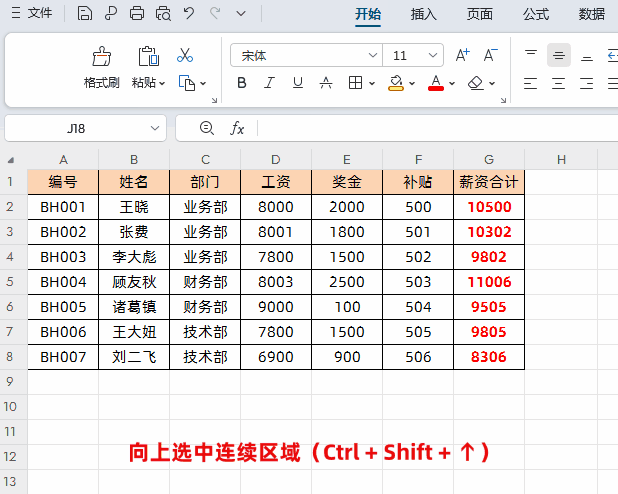Screen dimensions: 618x494
Task: Decrease font size with A- icon
Action: click(x=491, y=55)
